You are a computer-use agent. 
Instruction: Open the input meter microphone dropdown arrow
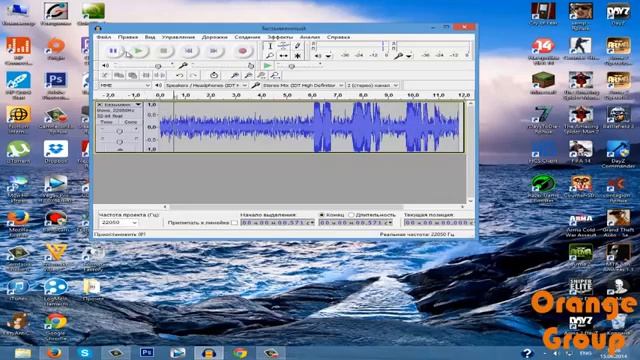point(409,56)
